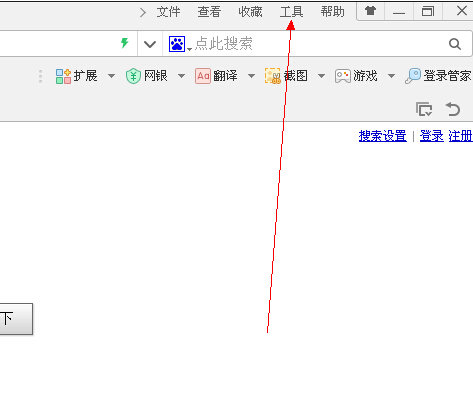Screen dimensions: 473x413
Task: Click the 登录管家 key icon
Action: click(413, 76)
